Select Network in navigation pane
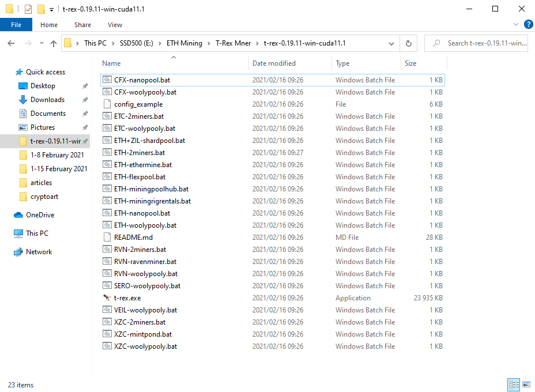 coord(39,252)
